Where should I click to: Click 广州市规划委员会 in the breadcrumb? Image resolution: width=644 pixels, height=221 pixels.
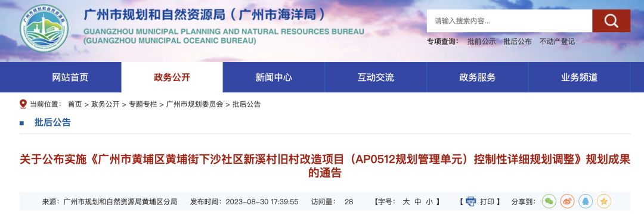point(194,105)
